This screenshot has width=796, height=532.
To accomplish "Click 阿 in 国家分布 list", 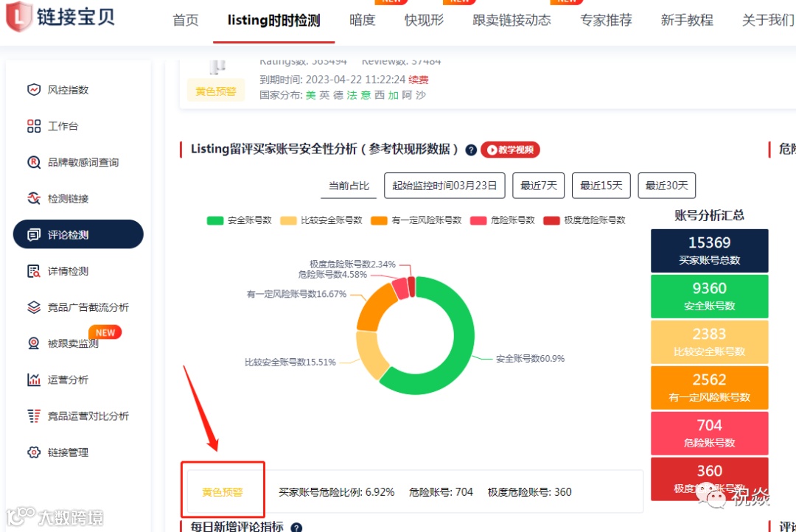I will click(x=407, y=96).
